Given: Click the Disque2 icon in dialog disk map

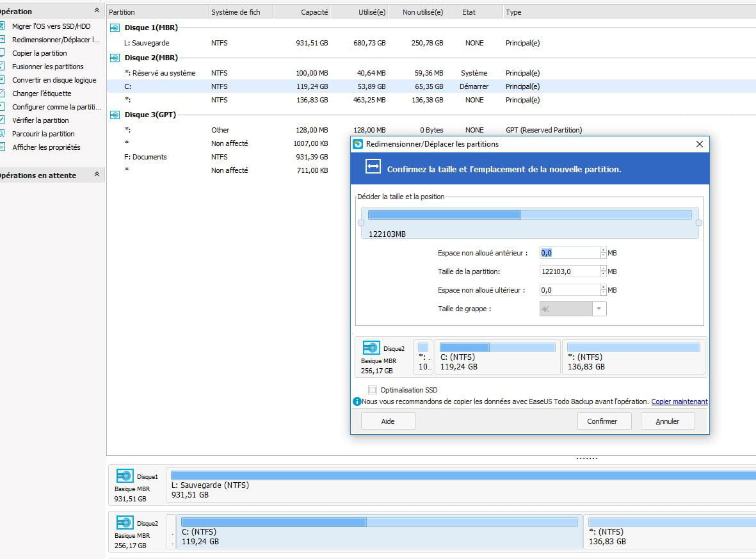Looking at the screenshot, I should point(371,348).
